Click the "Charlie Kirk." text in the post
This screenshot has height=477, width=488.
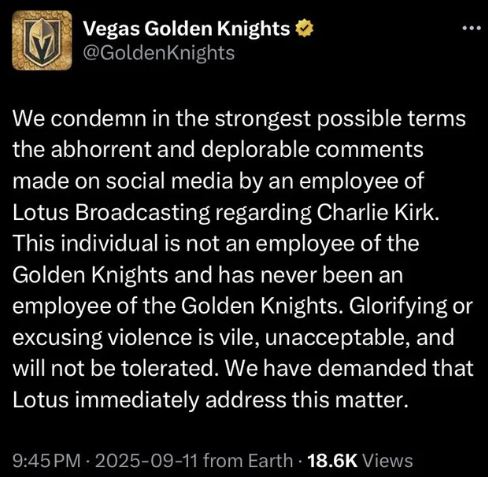pos(378,212)
